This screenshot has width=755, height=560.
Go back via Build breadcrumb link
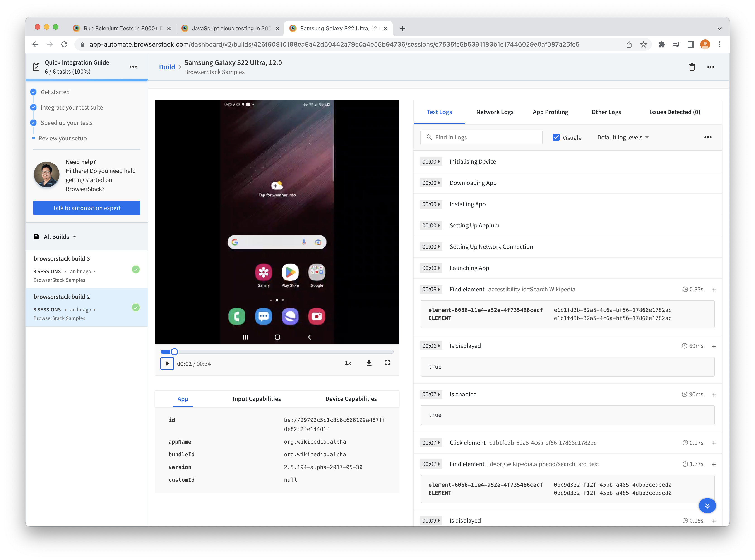tap(167, 67)
